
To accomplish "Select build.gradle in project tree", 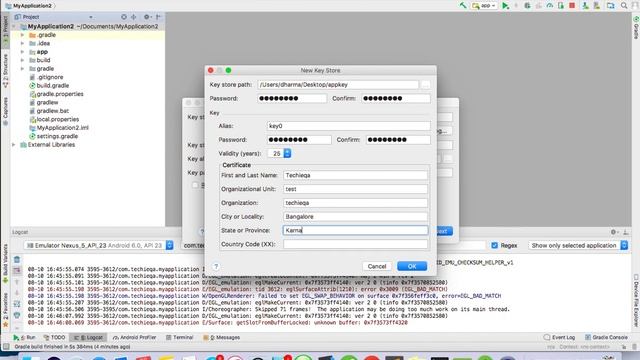I will pos(53,86).
